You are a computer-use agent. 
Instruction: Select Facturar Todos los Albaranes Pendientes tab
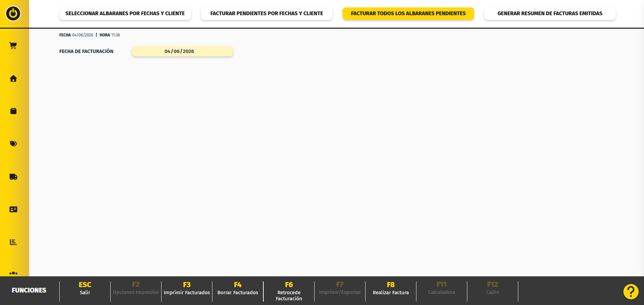coord(408,13)
